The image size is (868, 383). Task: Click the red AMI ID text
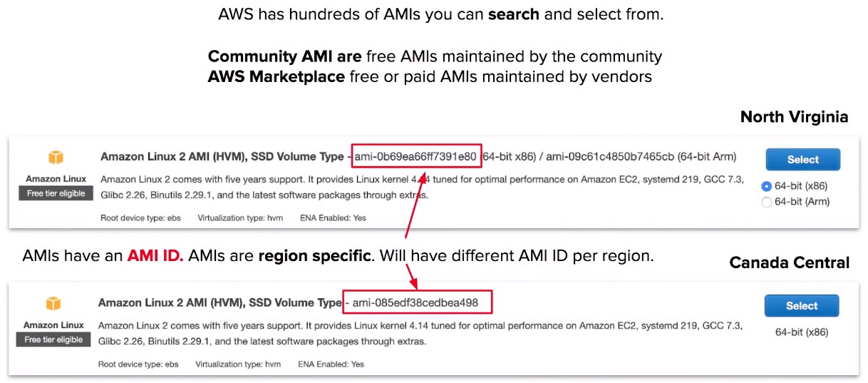(x=155, y=255)
